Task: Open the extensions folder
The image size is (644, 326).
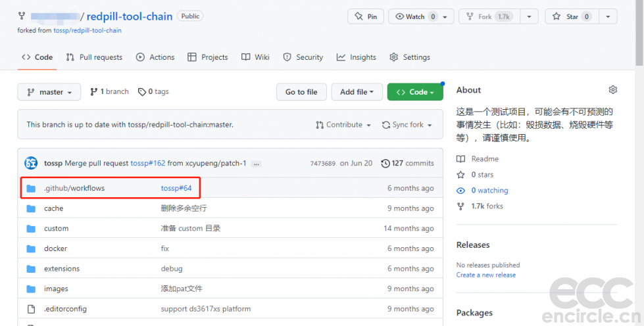Action: point(62,269)
